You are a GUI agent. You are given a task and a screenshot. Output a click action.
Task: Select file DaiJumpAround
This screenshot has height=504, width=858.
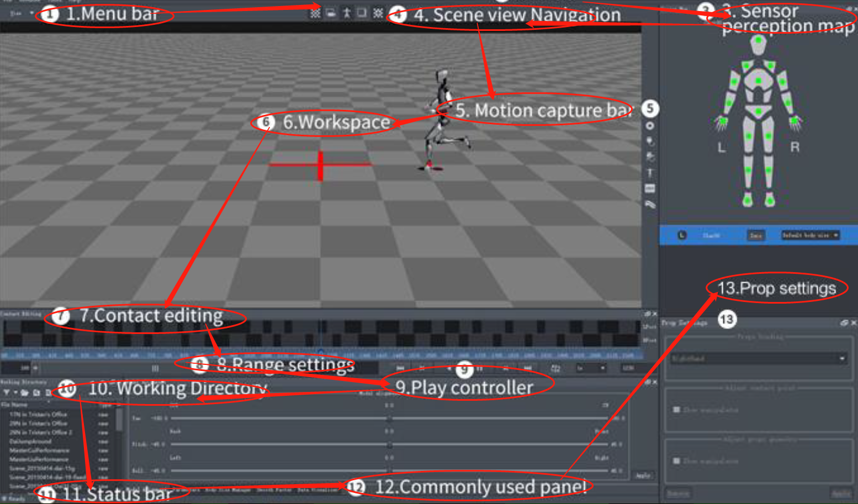pos(30,442)
